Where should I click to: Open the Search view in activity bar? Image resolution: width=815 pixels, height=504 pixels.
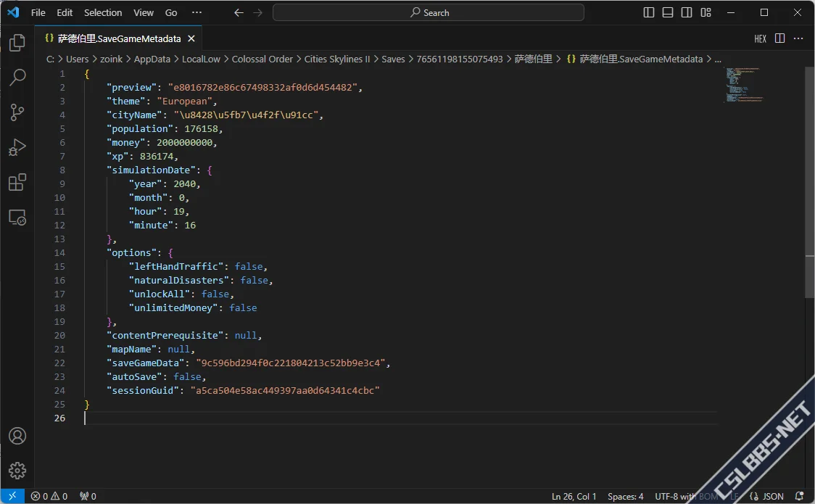point(17,78)
